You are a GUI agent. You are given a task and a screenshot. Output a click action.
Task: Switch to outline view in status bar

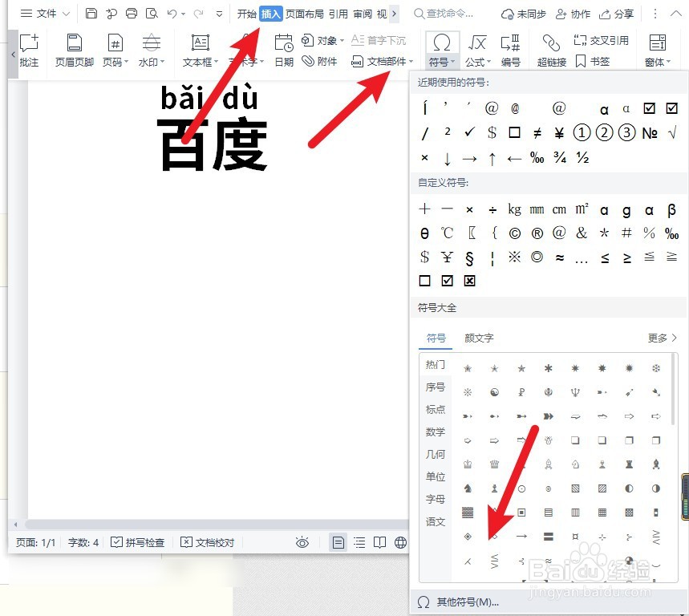(359, 543)
